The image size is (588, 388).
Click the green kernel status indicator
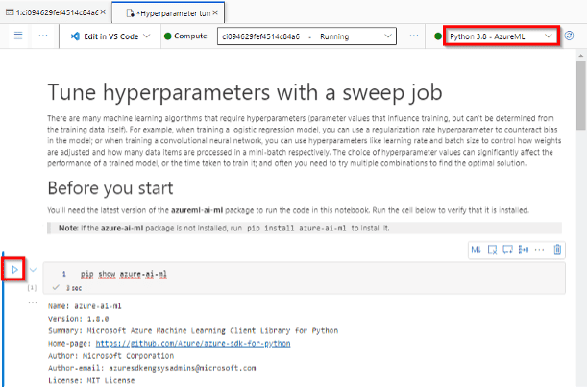(x=437, y=36)
